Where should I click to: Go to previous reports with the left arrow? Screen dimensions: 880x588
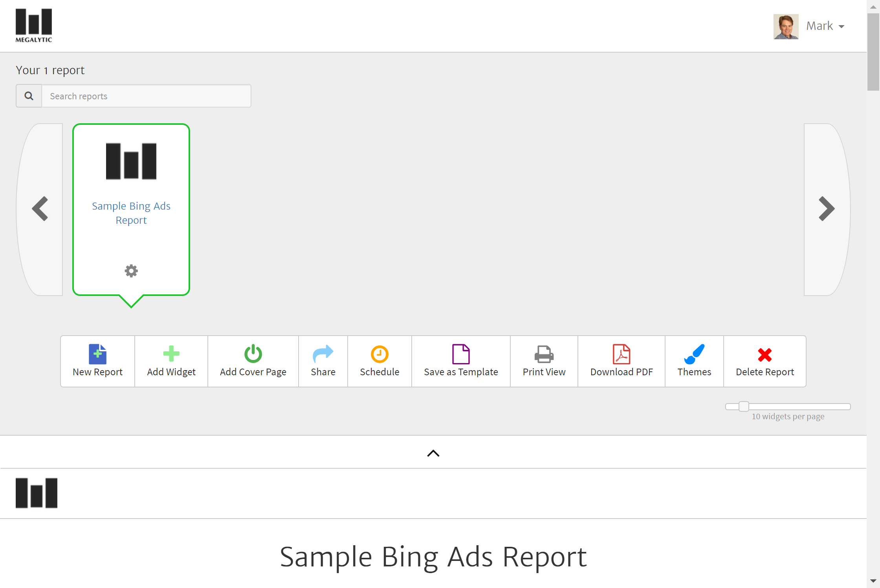pyautogui.click(x=40, y=209)
